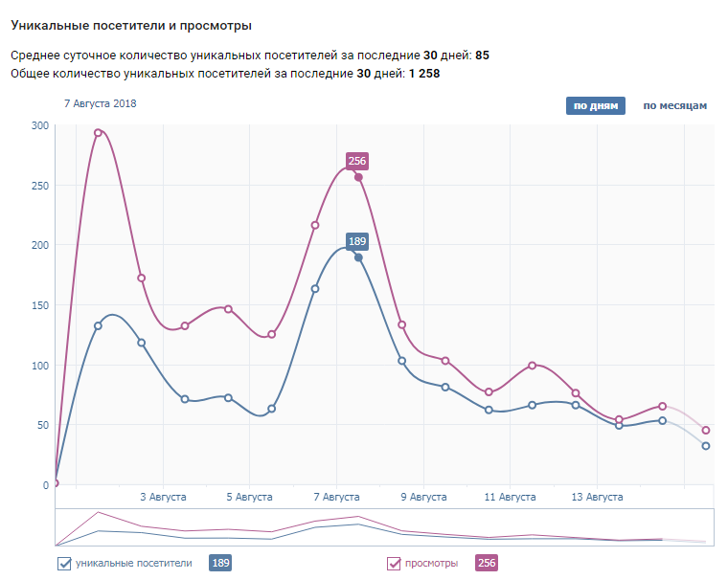Click the blue 189 tooltip on the graph
This screenshot has width=728, height=580.
point(357,241)
